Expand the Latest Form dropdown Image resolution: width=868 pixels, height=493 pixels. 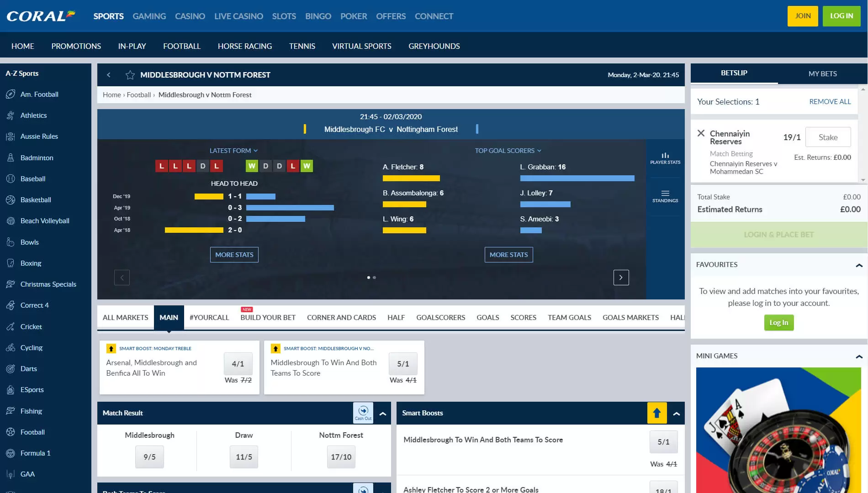[233, 151]
